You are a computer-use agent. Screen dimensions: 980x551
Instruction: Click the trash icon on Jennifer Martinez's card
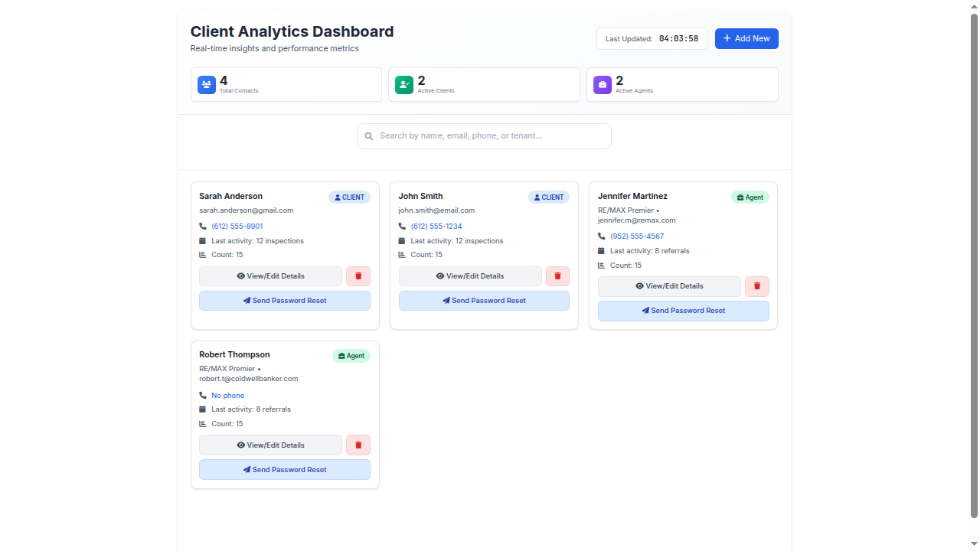(x=756, y=285)
